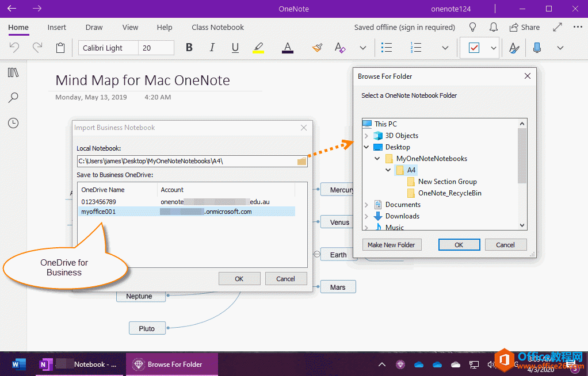Apply yellow text highlight color
Image resolution: width=588 pixels, height=376 pixels.
(258, 48)
